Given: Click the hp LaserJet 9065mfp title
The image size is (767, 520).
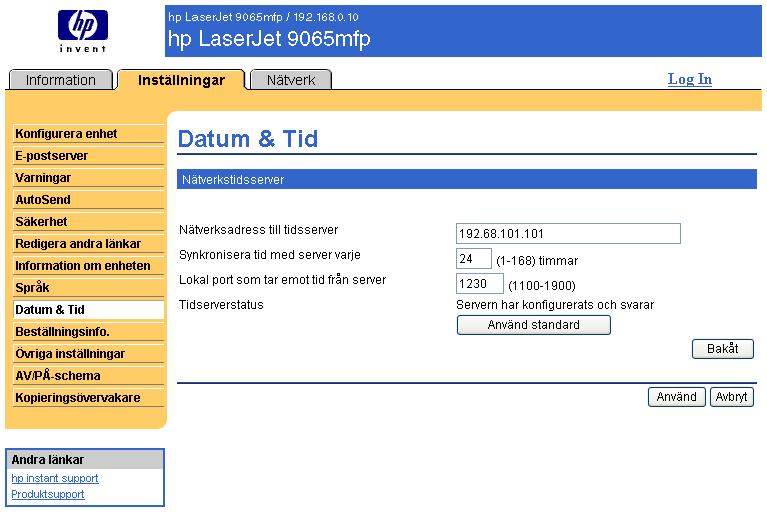Looking at the screenshot, I should [x=269, y=39].
